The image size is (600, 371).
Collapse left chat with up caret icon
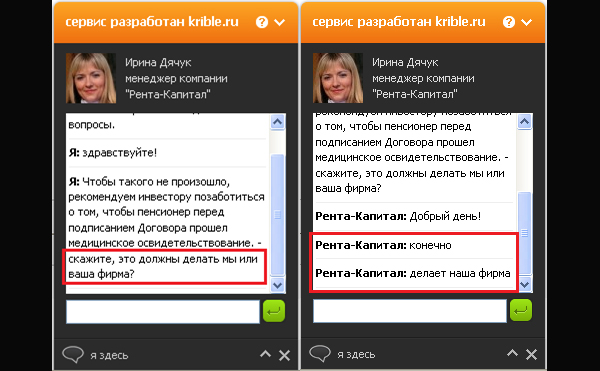[265, 354]
